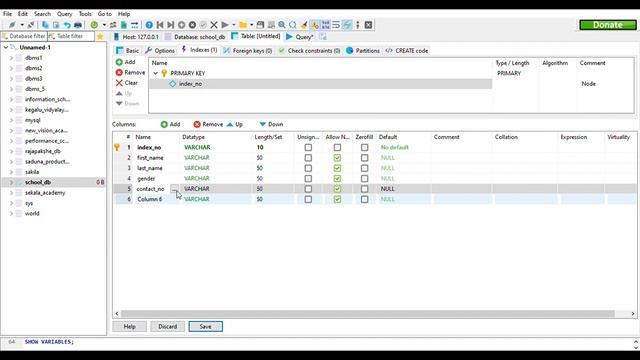Uncheck Allow NULL for last_name
Viewport: 640px width, 360px height.
click(x=337, y=168)
